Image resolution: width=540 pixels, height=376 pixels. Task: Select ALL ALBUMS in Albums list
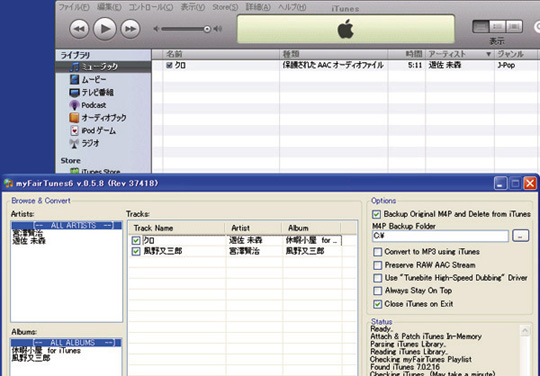[x=66, y=343]
